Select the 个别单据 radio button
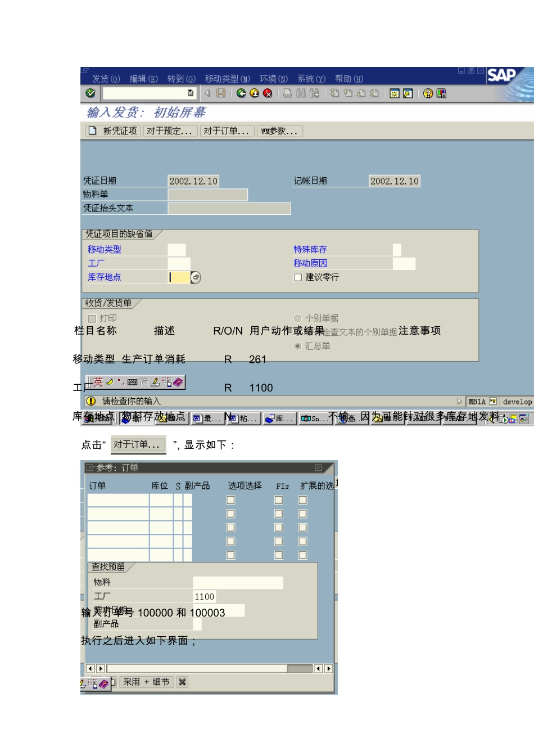The image size is (534, 756). point(298,318)
